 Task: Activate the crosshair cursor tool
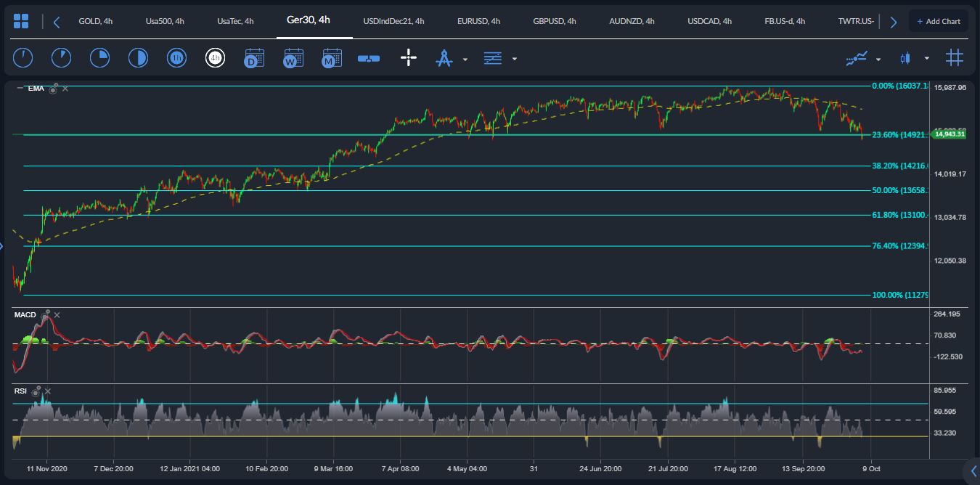[x=409, y=58]
